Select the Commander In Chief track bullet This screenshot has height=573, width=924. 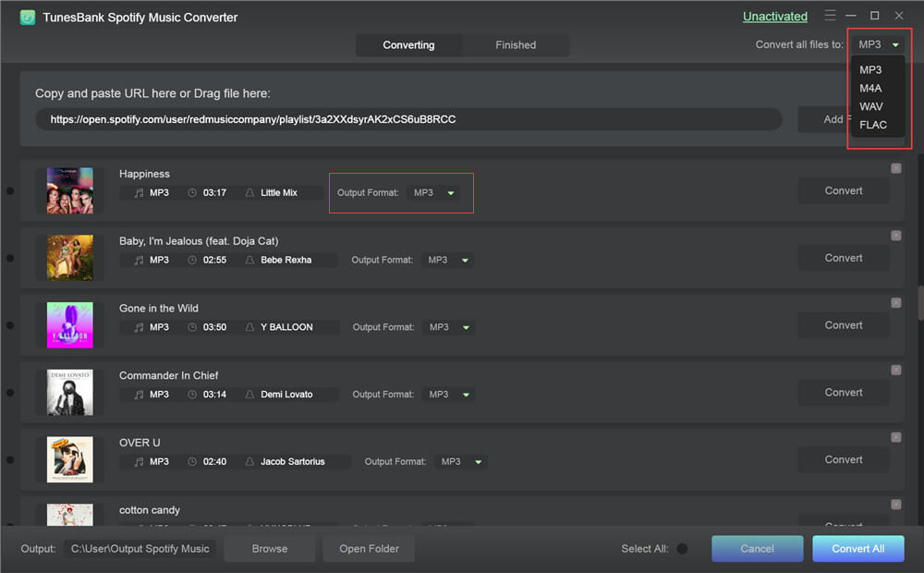(x=9, y=393)
